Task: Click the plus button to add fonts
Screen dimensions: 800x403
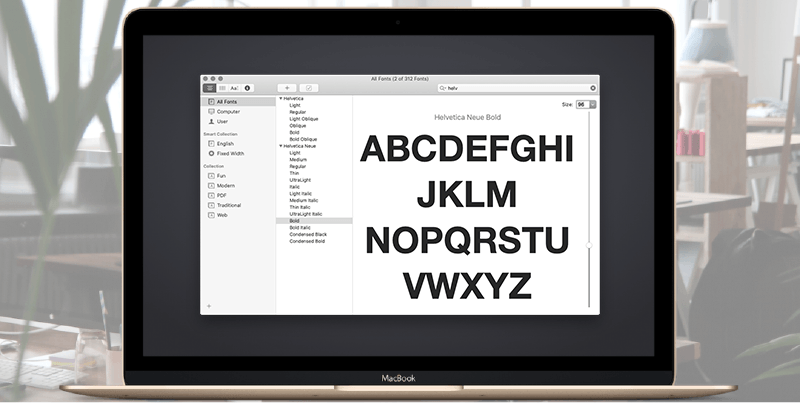Action: [x=287, y=88]
